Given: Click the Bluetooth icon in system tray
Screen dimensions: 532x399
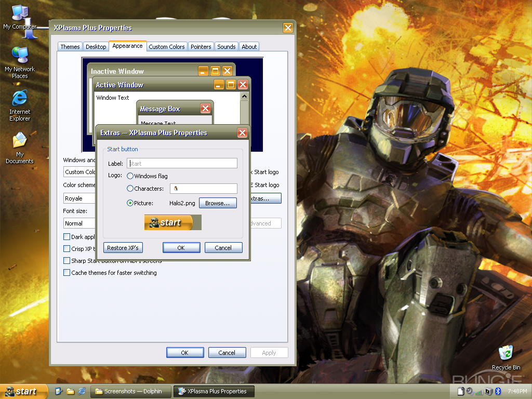Looking at the screenshot, I should pyautogui.click(x=498, y=391).
